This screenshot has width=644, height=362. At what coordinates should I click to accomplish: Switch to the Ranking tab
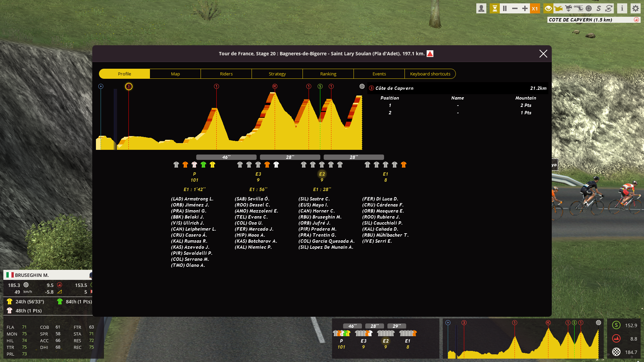(328, 74)
